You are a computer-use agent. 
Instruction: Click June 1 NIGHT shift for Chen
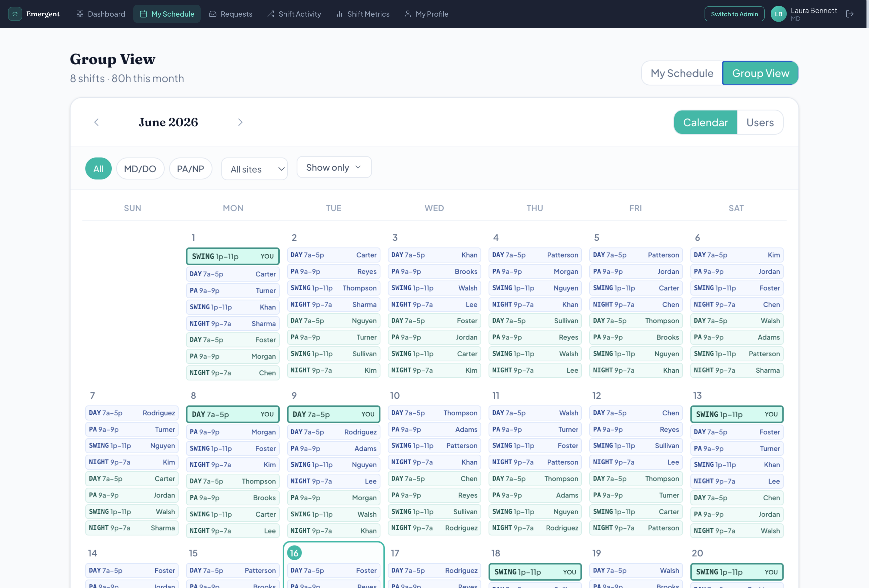(x=233, y=373)
